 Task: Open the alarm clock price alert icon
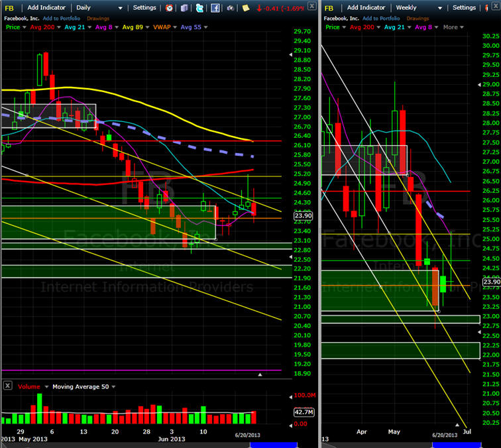(170, 8)
